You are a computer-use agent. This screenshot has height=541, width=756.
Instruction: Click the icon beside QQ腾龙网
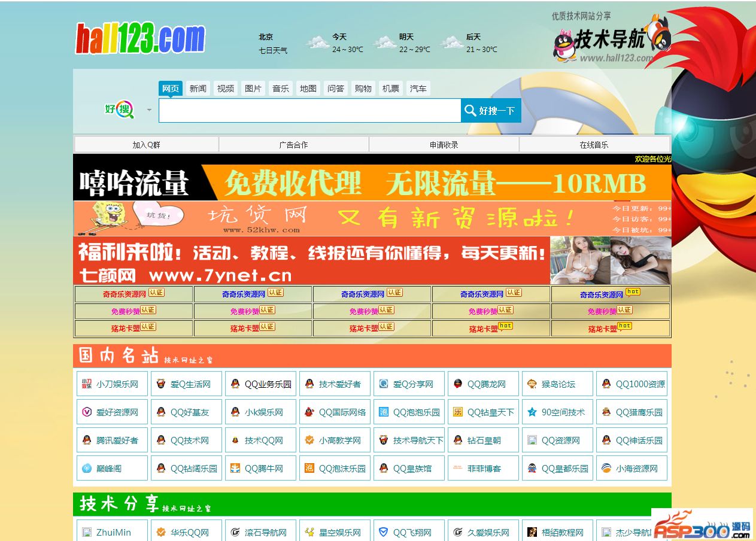click(x=458, y=384)
